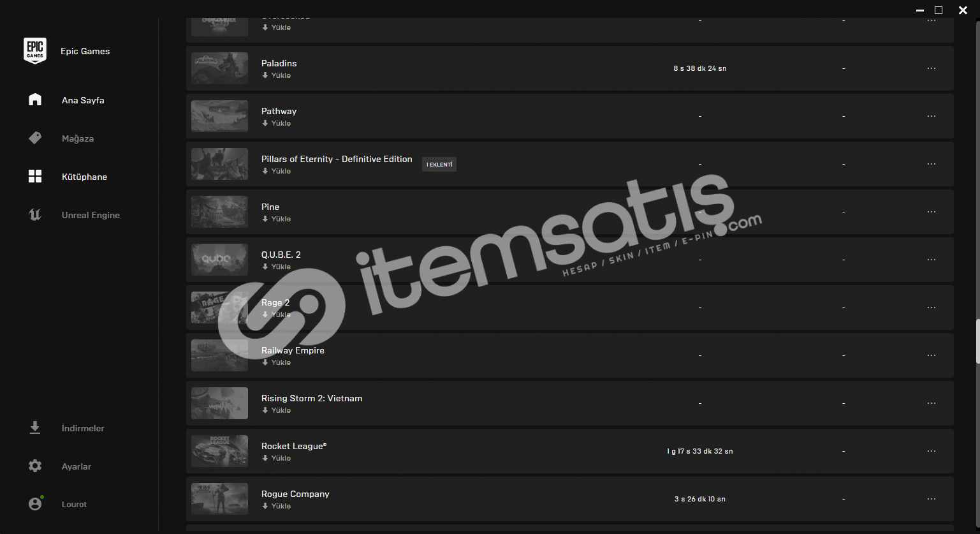Click the Q.U.B.E. 2 game thumbnail
The width and height of the screenshot is (980, 534).
(219, 260)
